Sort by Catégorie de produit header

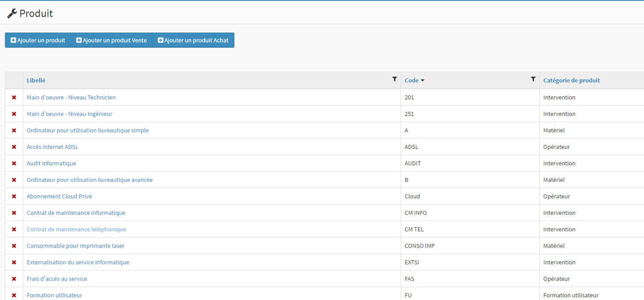tap(571, 80)
